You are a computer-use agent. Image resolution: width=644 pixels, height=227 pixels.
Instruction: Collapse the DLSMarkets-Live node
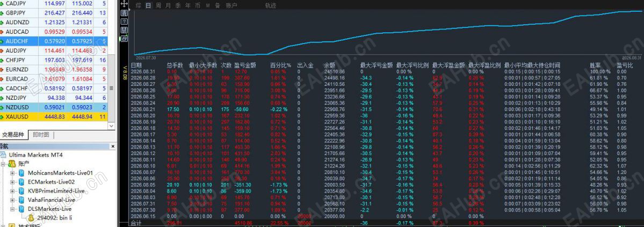13,209
